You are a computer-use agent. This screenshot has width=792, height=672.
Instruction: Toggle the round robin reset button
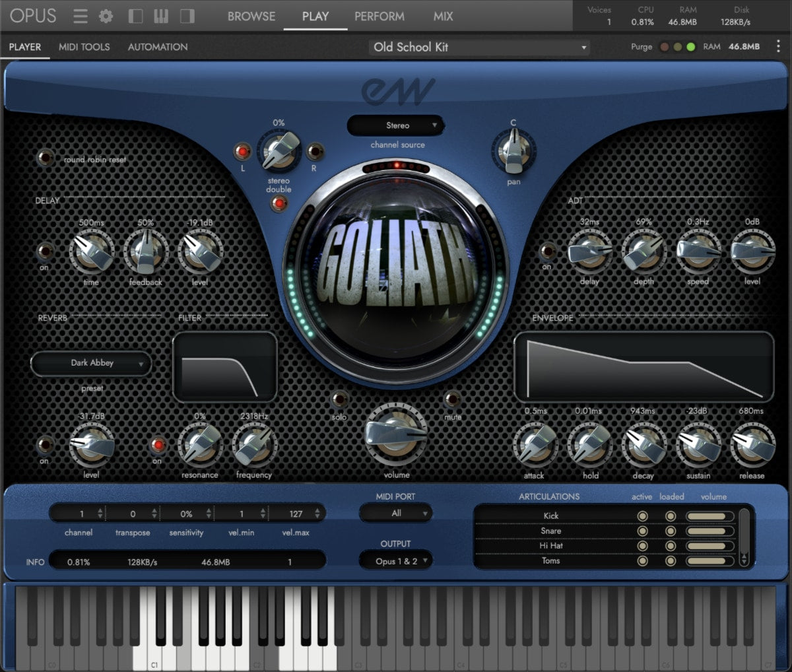tap(46, 158)
